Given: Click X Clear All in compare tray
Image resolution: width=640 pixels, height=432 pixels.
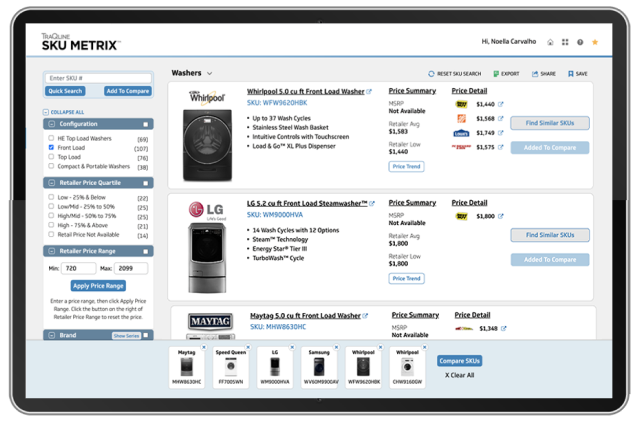Looking at the screenshot, I should [x=460, y=375].
